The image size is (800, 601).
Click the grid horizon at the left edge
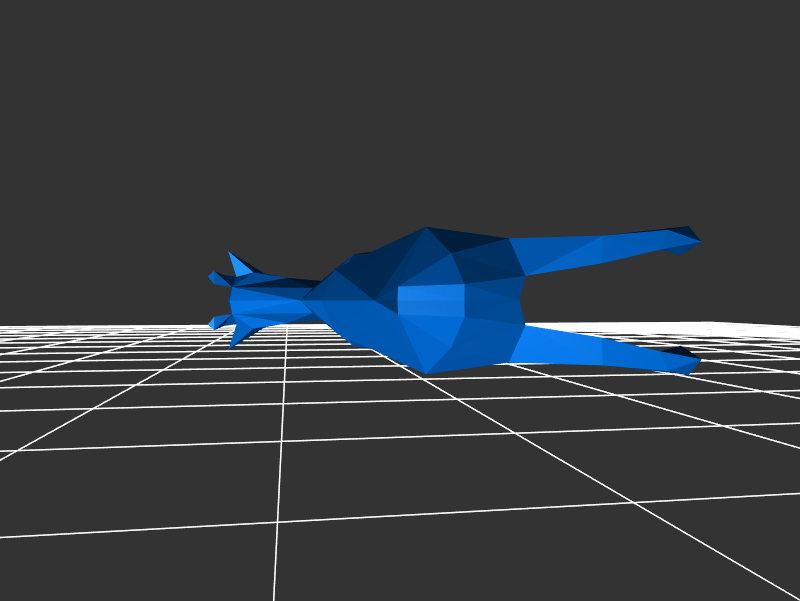[10, 329]
